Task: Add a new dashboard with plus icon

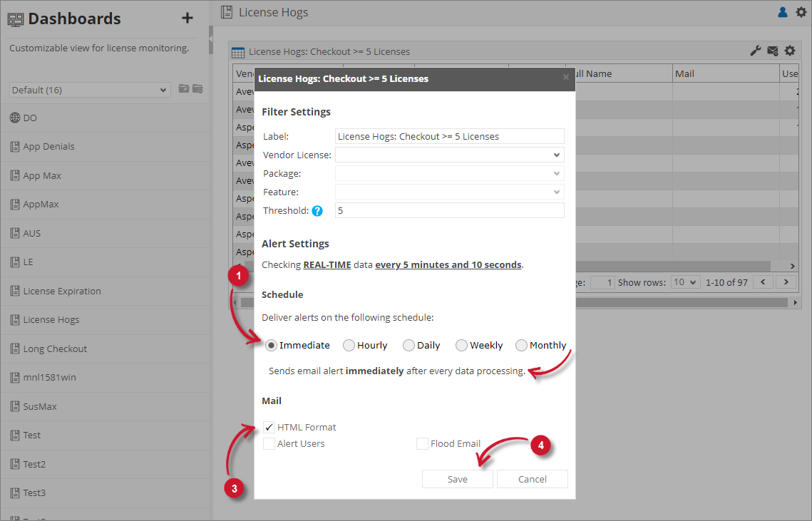Action: point(187,18)
